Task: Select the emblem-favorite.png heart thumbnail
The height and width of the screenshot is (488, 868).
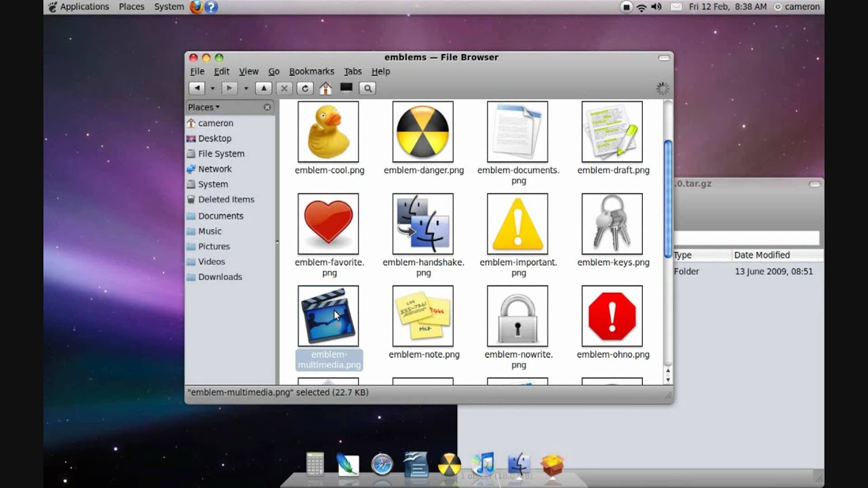Action: tap(328, 224)
